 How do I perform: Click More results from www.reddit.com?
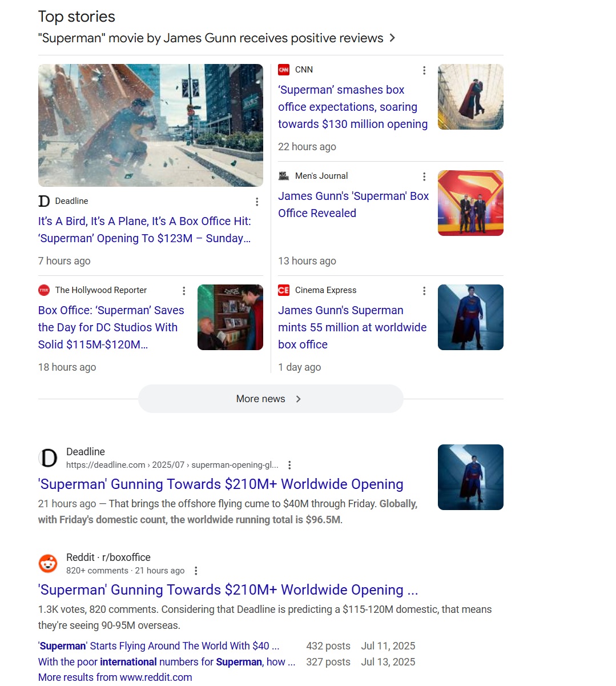(115, 677)
